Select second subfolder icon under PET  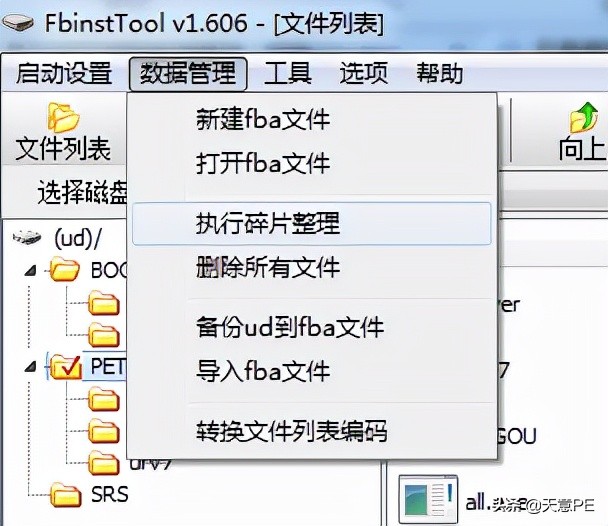[x=104, y=431]
